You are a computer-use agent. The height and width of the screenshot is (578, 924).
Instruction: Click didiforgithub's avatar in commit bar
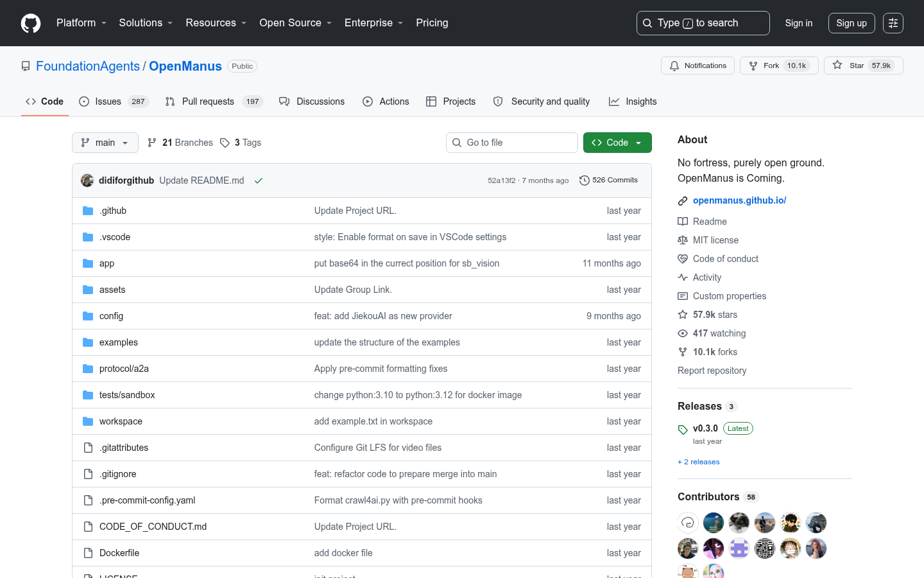pos(87,180)
